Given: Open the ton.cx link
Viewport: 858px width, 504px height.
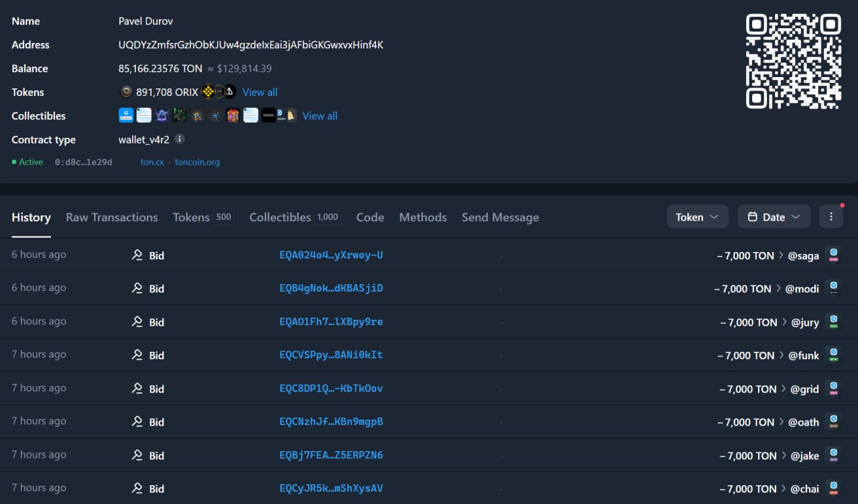Looking at the screenshot, I should [x=152, y=162].
